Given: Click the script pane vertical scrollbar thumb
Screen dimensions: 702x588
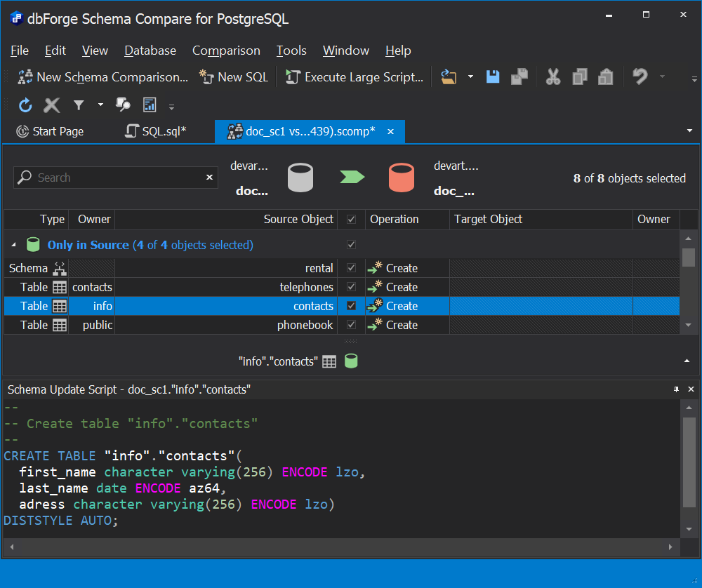Looking at the screenshot, I should coord(689,462).
